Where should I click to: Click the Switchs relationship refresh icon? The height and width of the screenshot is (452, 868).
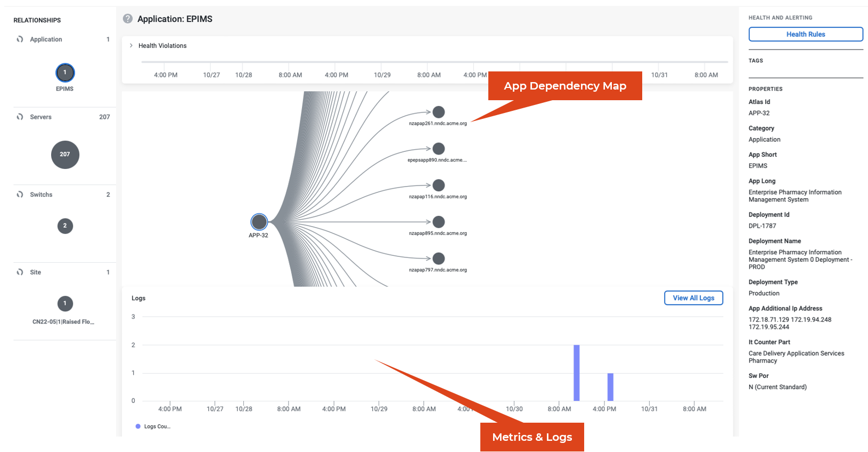point(20,195)
